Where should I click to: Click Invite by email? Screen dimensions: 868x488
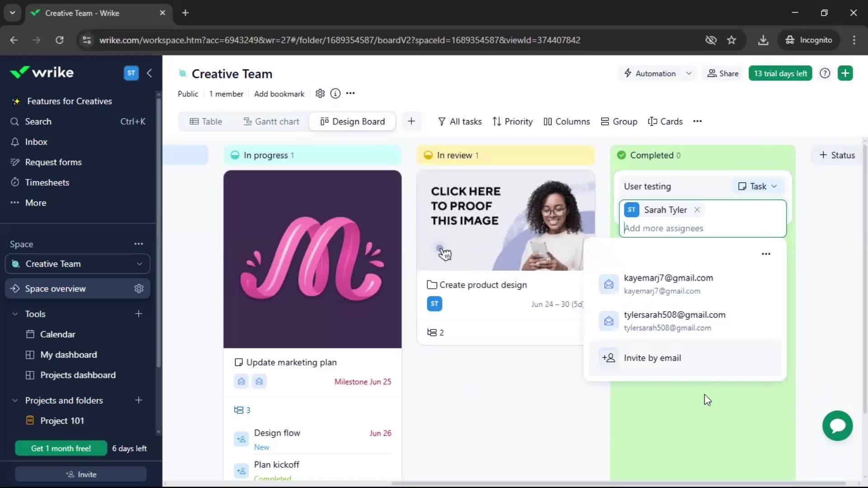click(685, 358)
